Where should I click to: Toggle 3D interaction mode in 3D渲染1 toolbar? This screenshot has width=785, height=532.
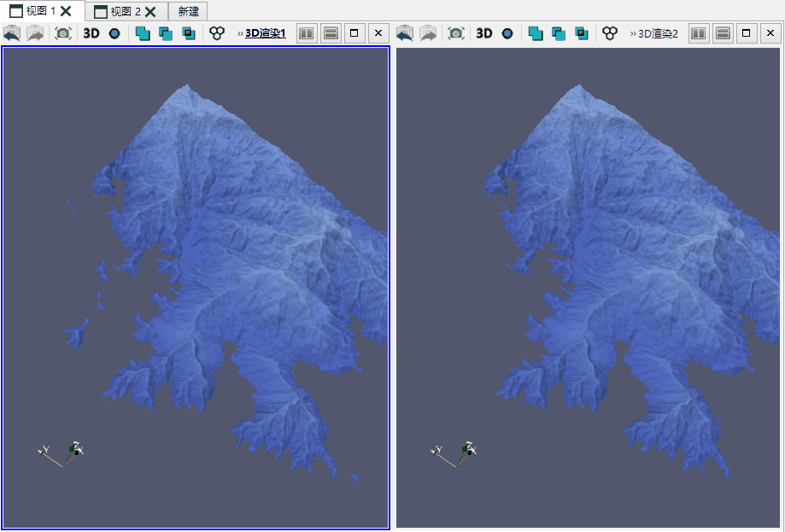[91, 33]
